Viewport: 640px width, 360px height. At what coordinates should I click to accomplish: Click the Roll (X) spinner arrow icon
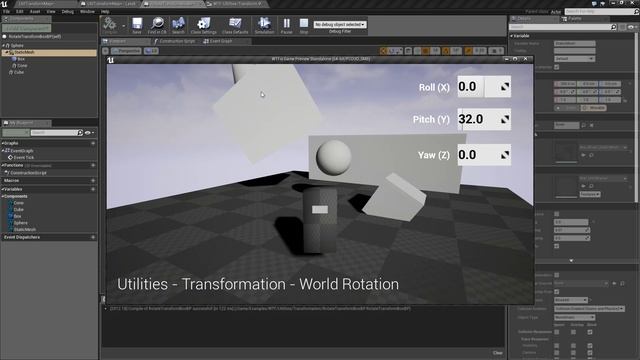(505, 87)
